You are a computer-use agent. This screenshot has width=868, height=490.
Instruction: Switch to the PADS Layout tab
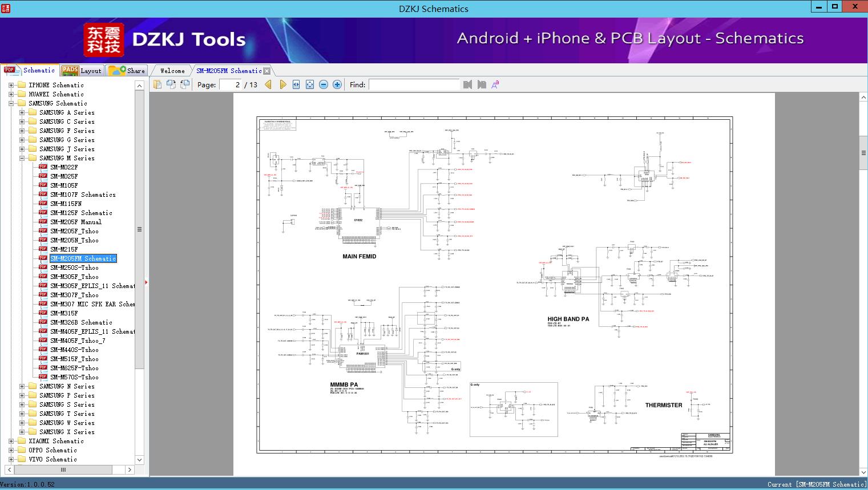82,71
